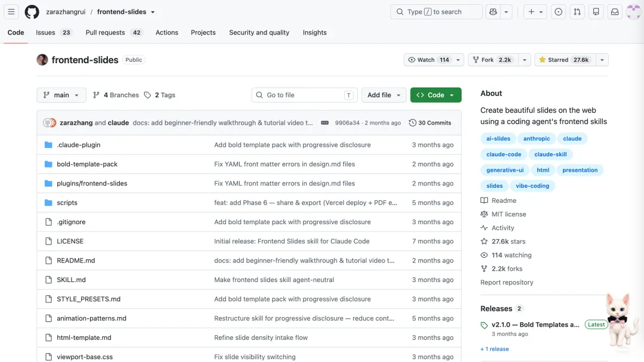Select the generative-ui topic tag
This screenshot has height=362, width=644.
(505, 170)
